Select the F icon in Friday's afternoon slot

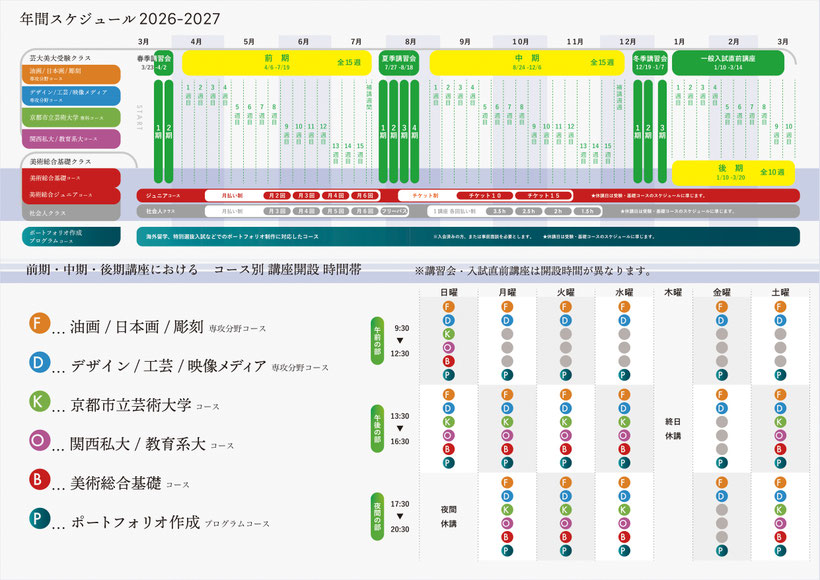coord(722,395)
